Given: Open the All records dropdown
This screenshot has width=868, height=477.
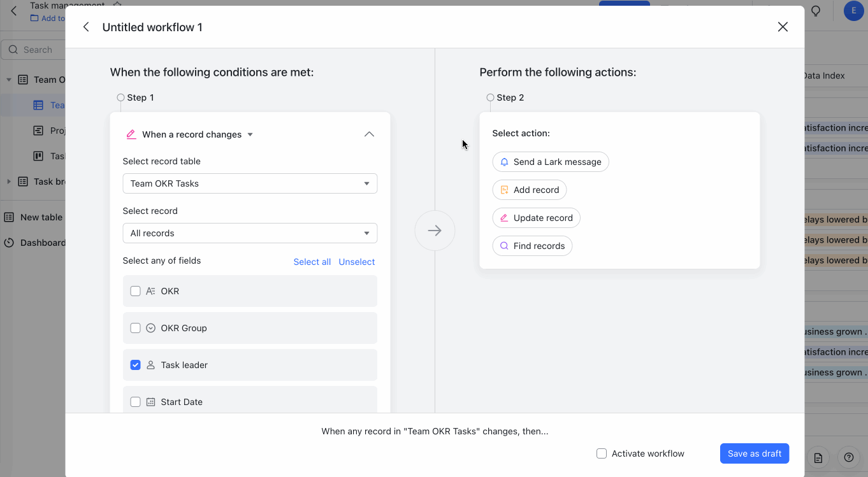Looking at the screenshot, I should click(x=250, y=233).
